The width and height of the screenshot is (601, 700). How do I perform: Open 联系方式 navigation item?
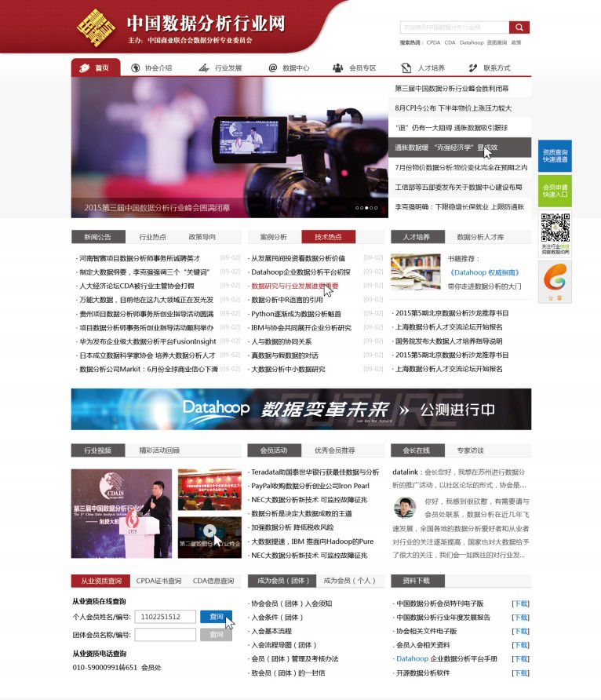pos(497,67)
